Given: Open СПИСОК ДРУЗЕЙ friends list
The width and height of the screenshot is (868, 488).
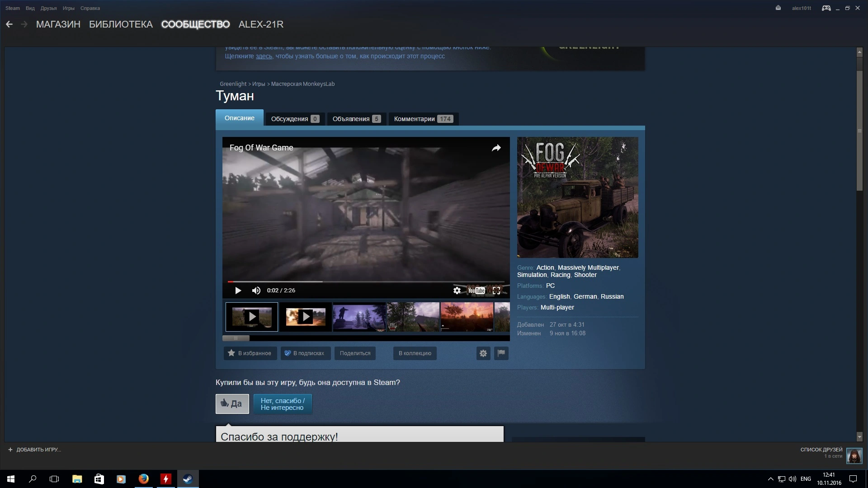Looking at the screenshot, I should pyautogui.click(x=821, y=450).
